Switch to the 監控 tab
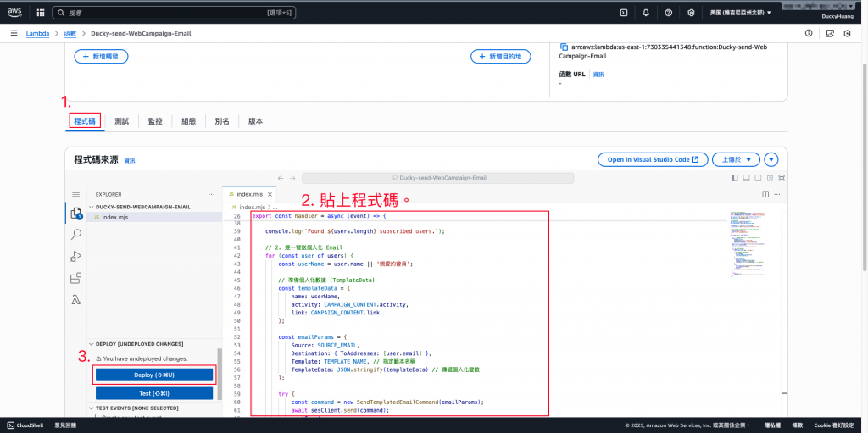The image size is (868, 433). click(x=155, y=121)
